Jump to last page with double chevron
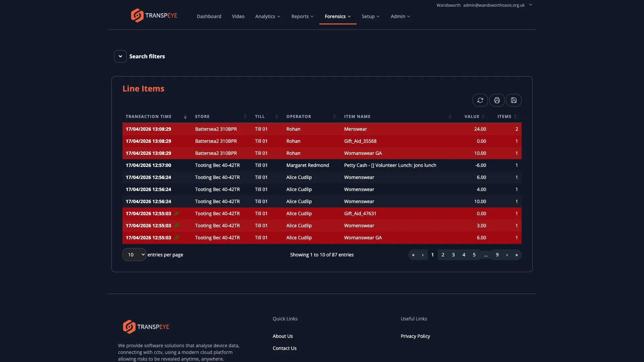 517,255
